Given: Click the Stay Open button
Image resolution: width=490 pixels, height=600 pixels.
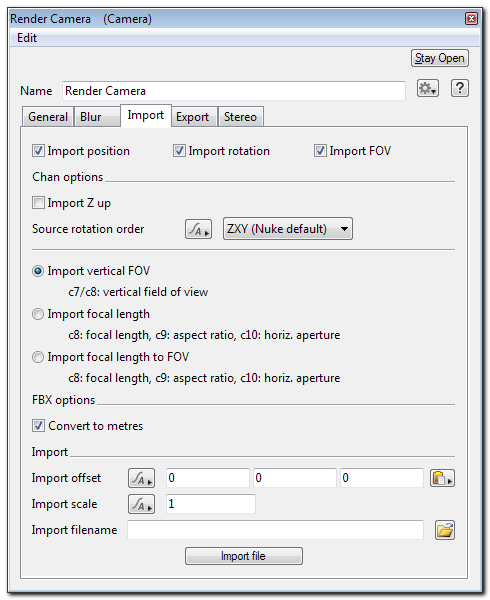Looking at the screenshot, I should (440, 58).
